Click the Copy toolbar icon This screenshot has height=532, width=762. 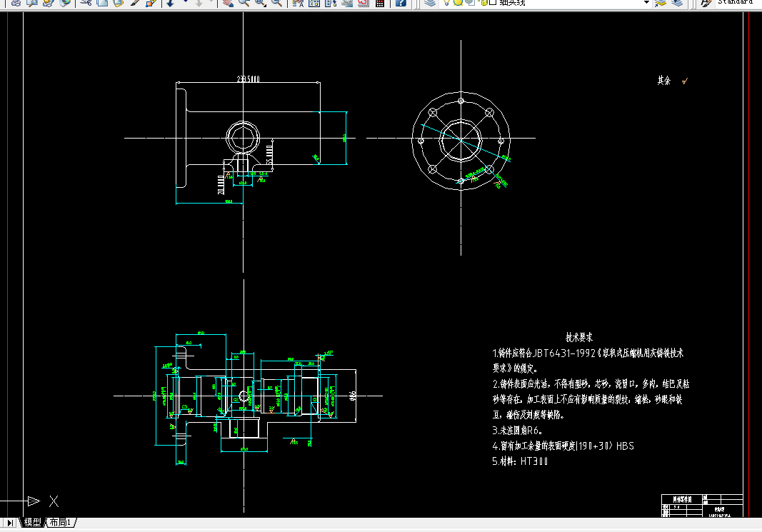[102, 2]
